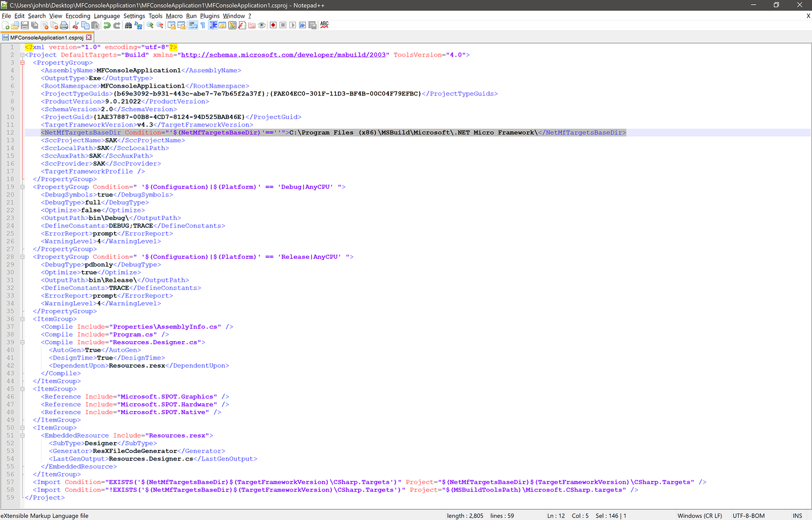The height and width of the screenshot is (520, 812).
Task: Open the Plugins menu
Action: (209, 16)
